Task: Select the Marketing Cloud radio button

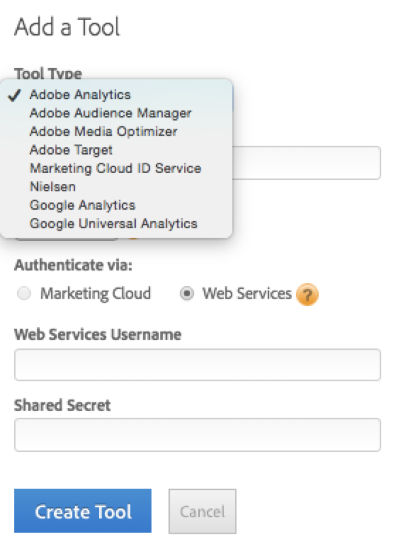Action: point(24,294)
